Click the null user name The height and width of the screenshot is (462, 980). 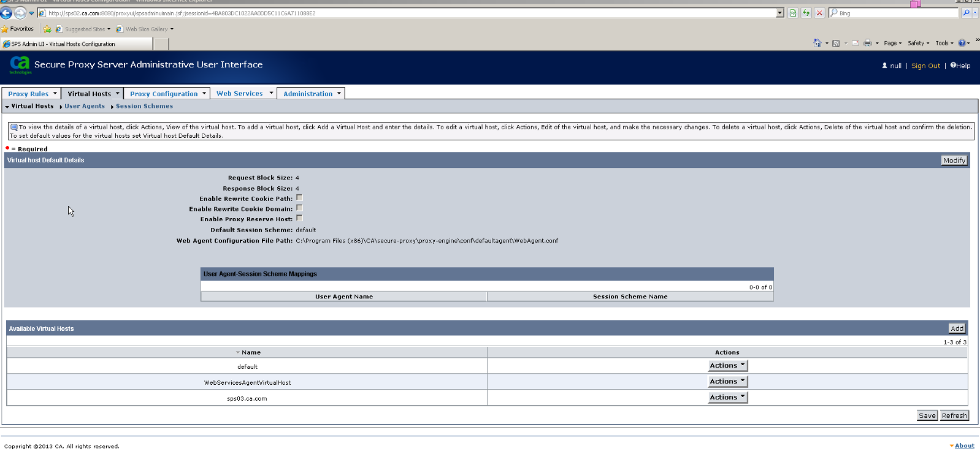895,66
